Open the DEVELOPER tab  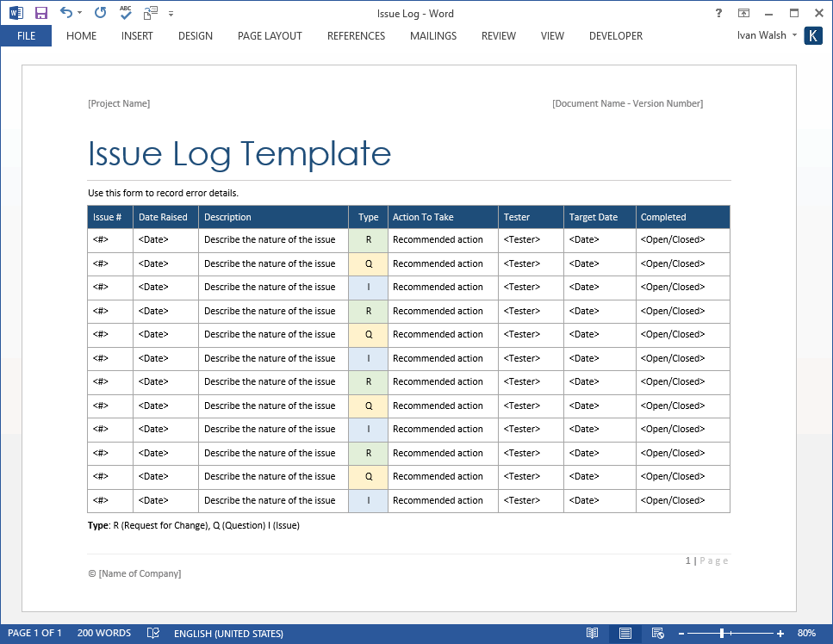pos(616,35)
